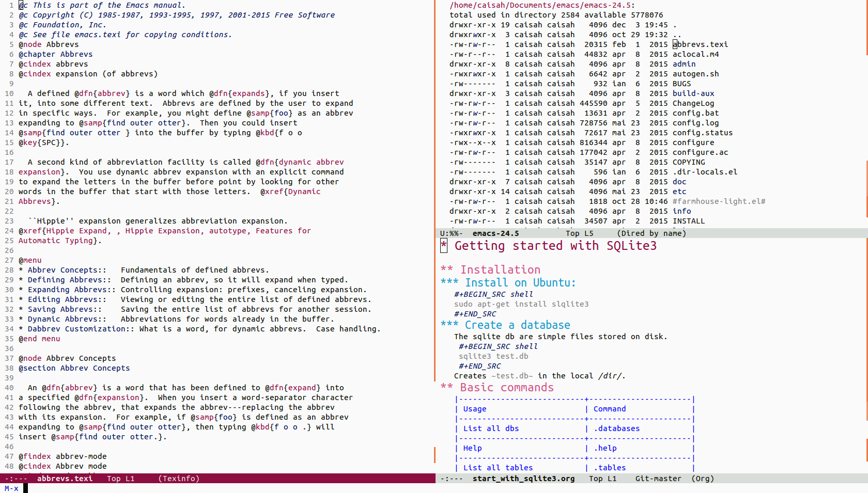The height and width of the screenshot is (493, 868).
Task: Click 'Top L1' position indicator in abbrevs.texi mode line
Action: click(121, 479)
